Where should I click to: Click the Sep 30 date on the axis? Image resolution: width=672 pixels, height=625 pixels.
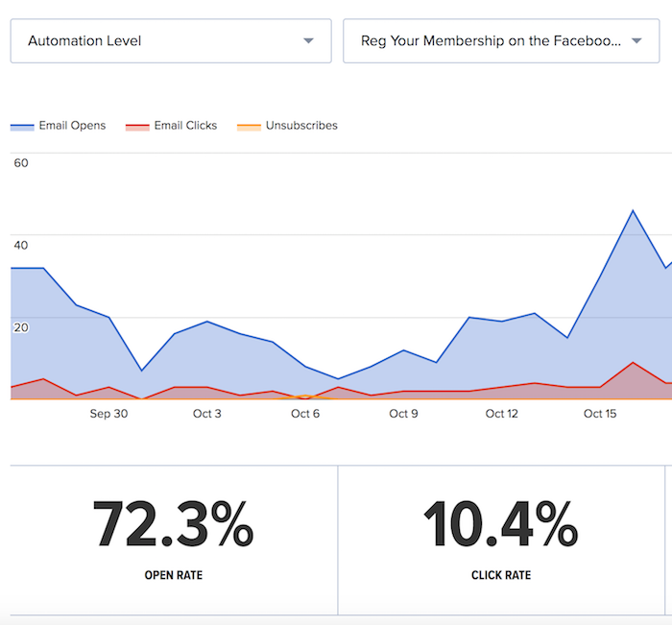(108, 414)
